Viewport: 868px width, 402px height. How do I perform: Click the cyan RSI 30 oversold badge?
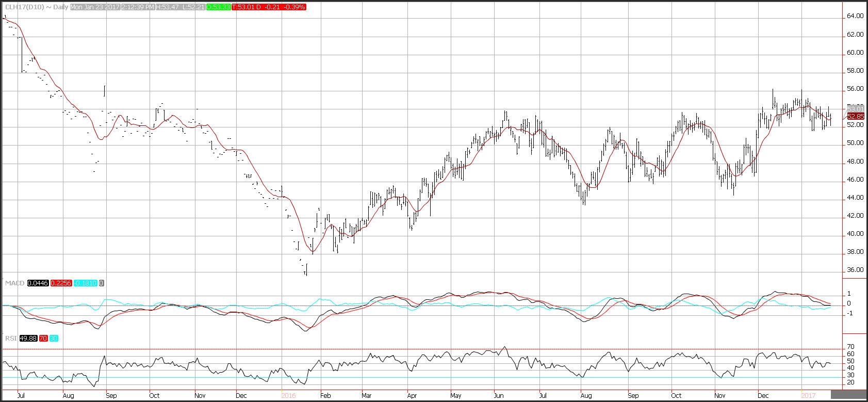point(54,339)
